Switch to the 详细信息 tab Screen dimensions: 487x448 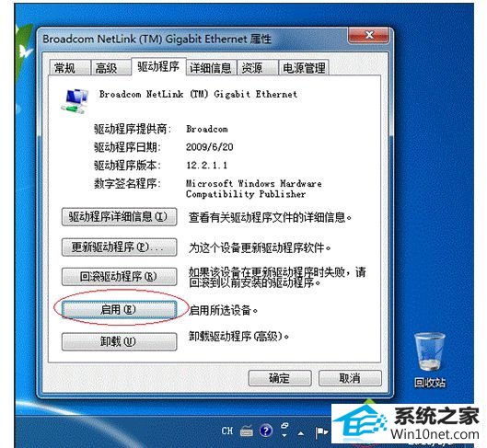211,68
